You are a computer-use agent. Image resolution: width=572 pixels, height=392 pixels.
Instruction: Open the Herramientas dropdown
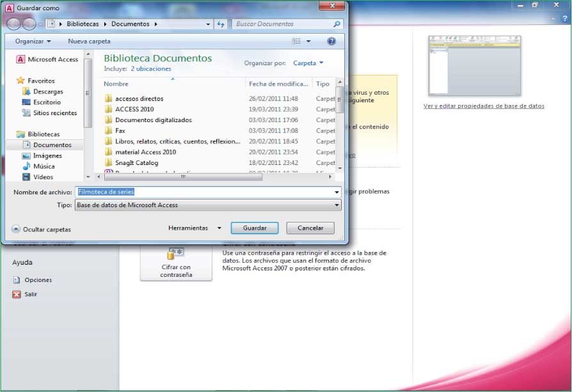pyautogui.click(x=195, y=228)
